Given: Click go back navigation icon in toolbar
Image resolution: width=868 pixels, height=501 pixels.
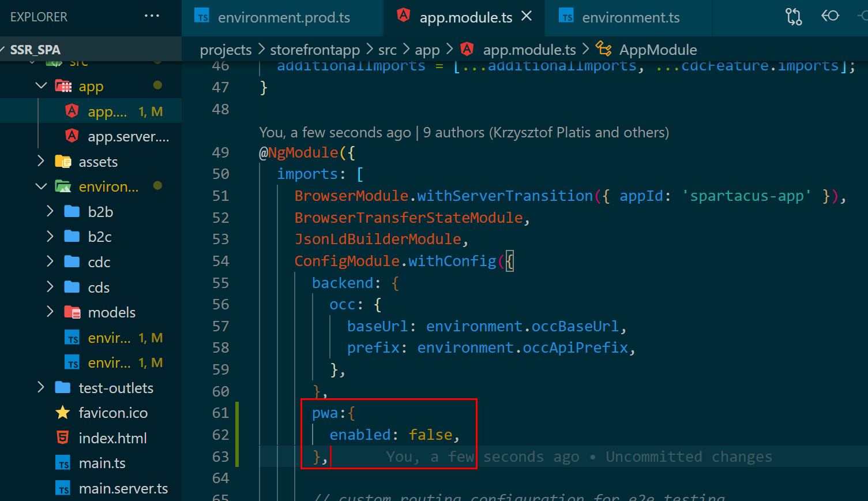Looking at the screenshot, I should pos(830,16).
